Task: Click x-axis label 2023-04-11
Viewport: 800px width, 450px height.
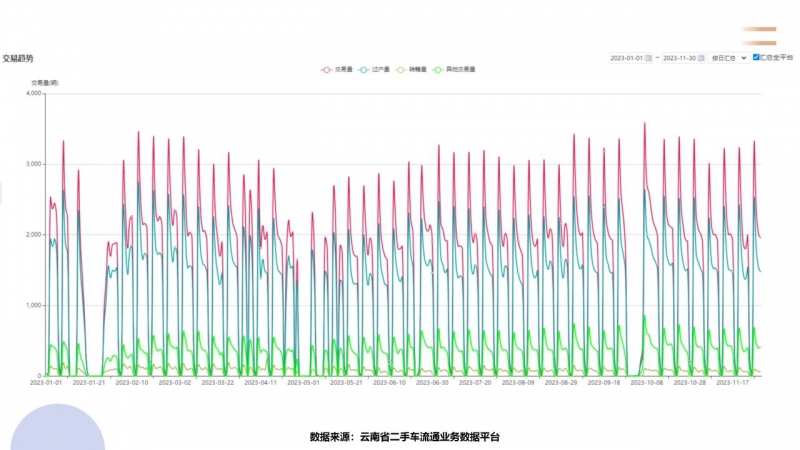Action: (260, 383)
